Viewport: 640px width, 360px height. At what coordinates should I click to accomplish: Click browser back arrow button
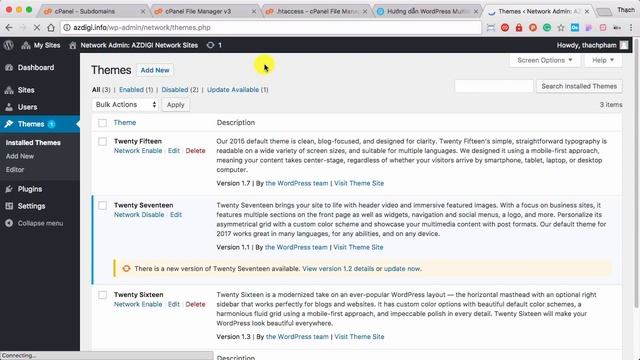9,28
